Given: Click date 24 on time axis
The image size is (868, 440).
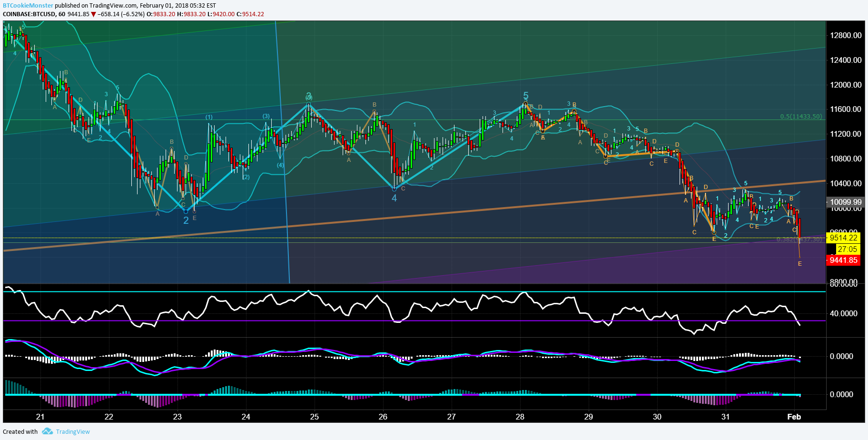Looking at the screenshot, I should tap(246, 417).
